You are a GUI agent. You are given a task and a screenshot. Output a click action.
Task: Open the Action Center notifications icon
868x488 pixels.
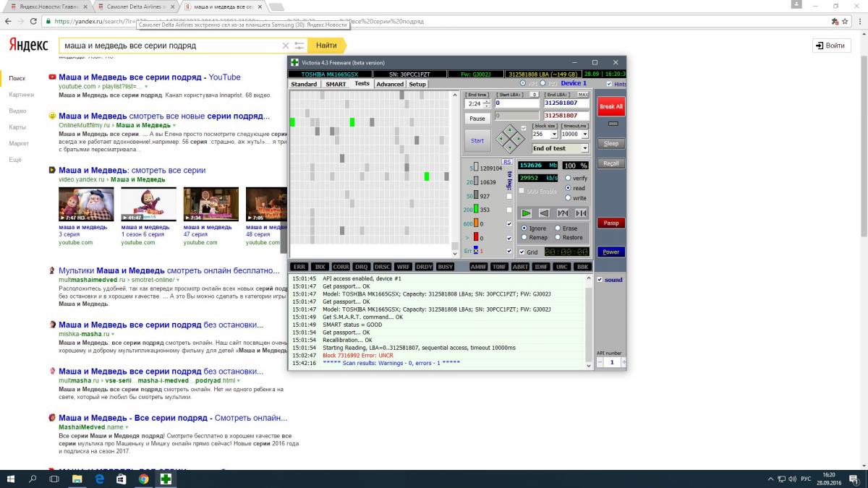(x=854, y=479)
